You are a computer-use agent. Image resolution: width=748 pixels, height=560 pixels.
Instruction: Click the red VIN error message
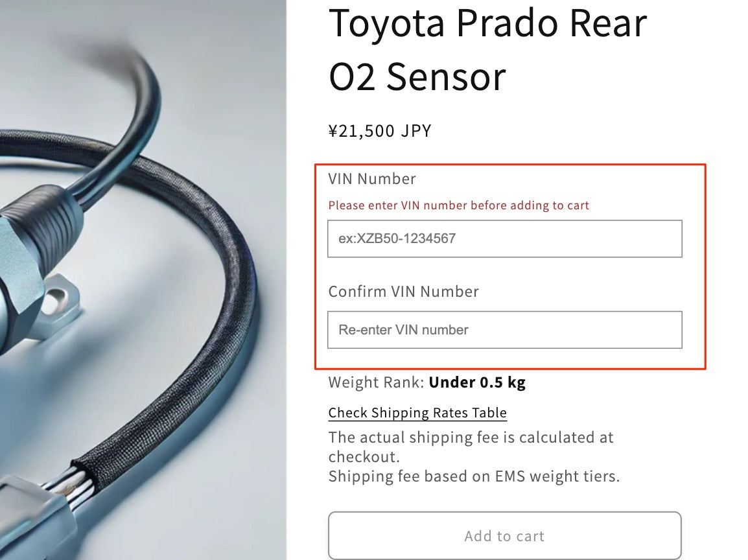[458, 205]
